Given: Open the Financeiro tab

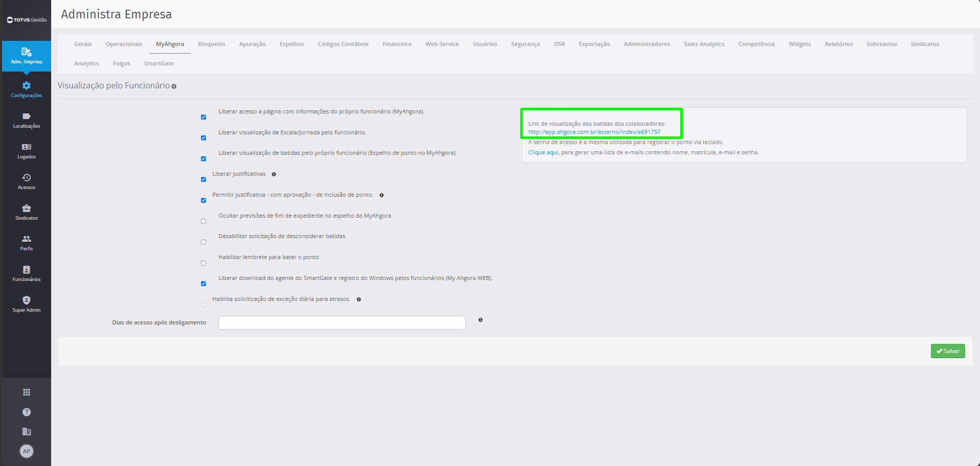Looking at the screenshot, I should (397, 44).
